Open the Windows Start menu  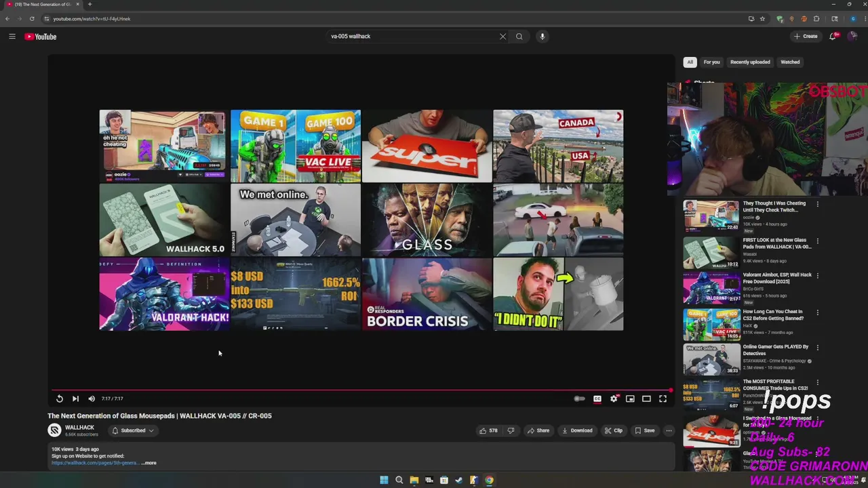(384, 480)
